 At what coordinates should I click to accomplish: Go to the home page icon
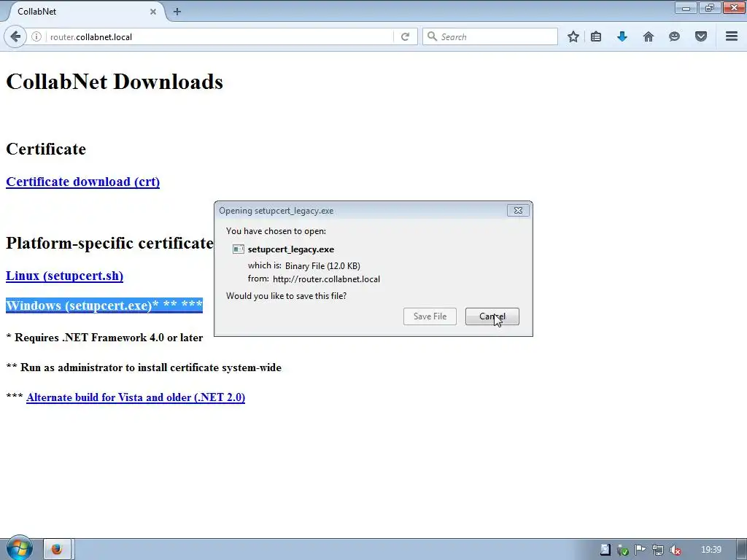tap(649, 36)
